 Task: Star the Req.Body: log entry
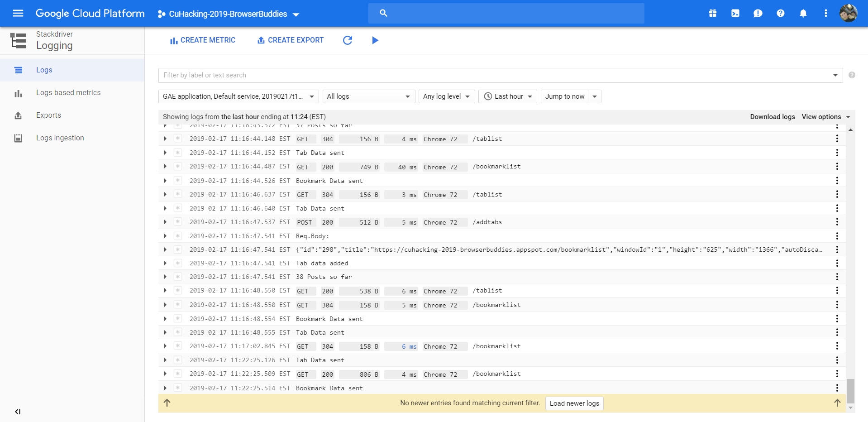(178, 236)
